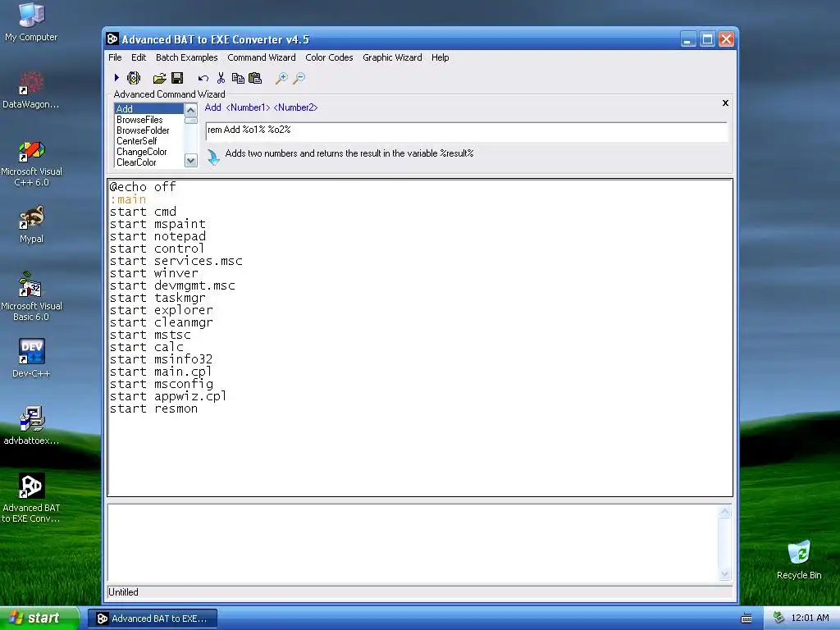Image resolution: width=840 pixels, height=630 pixels.
Task: Select Microsoft Visual Basic 6.0 shortcut
Action: point(31,298)
